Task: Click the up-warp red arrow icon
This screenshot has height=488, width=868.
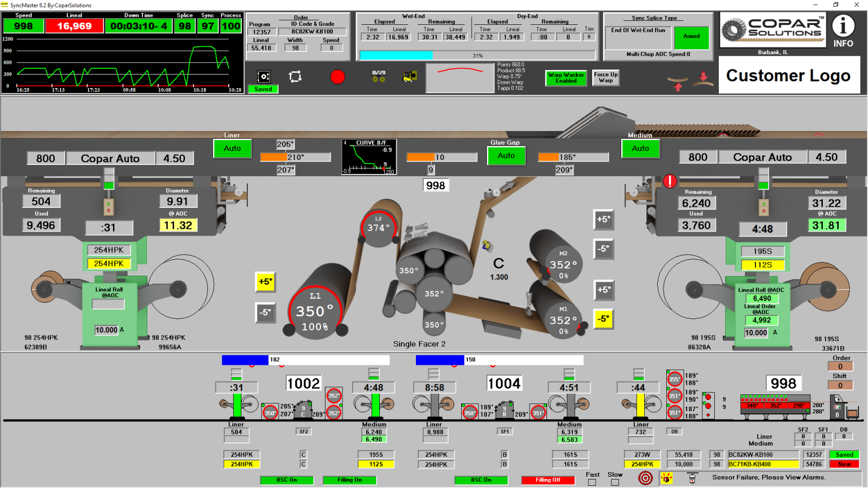Action: (x=678, y=84)
